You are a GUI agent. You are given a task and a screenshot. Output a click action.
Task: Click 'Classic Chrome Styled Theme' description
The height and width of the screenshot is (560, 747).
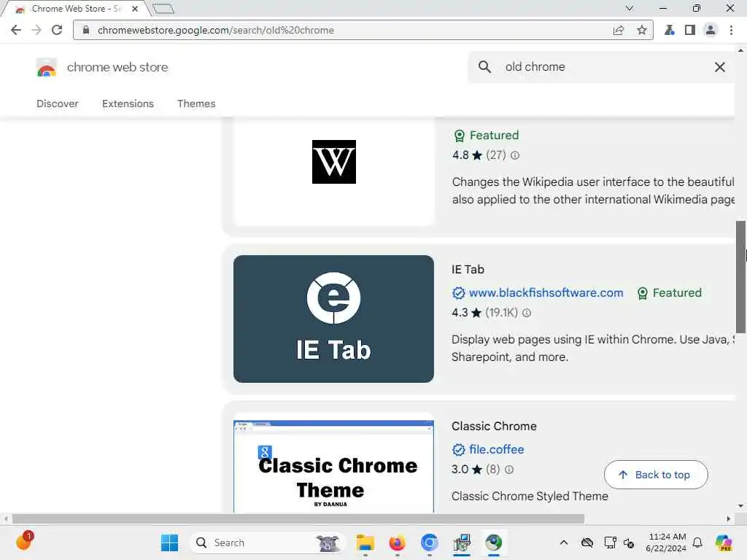point(530,496)
